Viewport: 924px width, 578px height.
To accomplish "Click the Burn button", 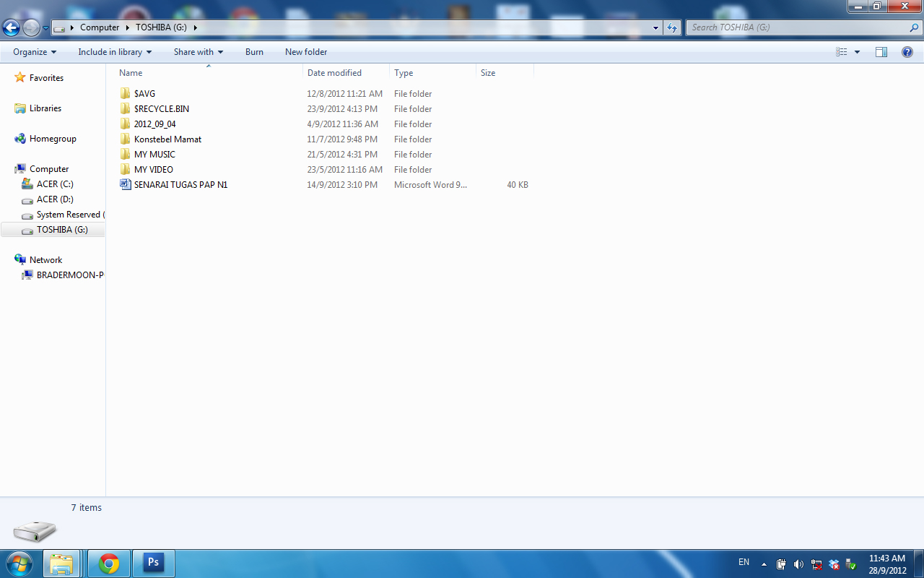I will (x=254, y=51).
